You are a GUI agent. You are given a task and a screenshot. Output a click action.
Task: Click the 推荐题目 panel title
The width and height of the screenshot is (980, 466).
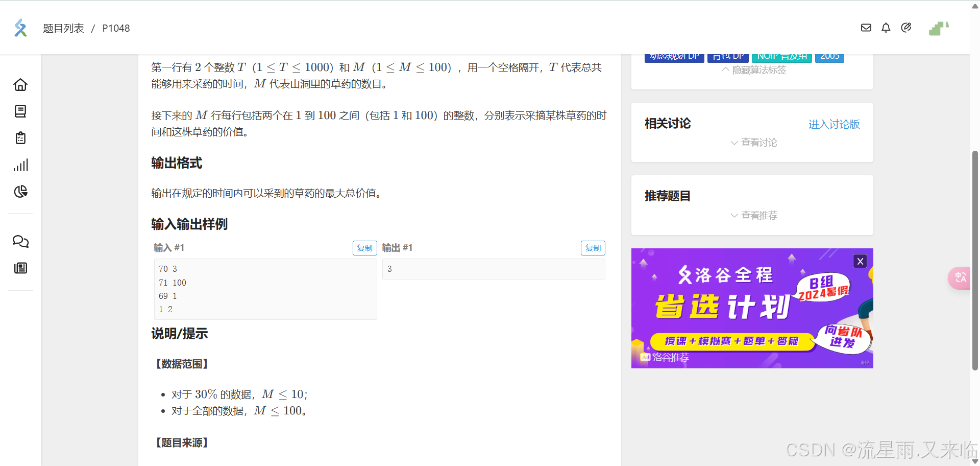point(668,196)
